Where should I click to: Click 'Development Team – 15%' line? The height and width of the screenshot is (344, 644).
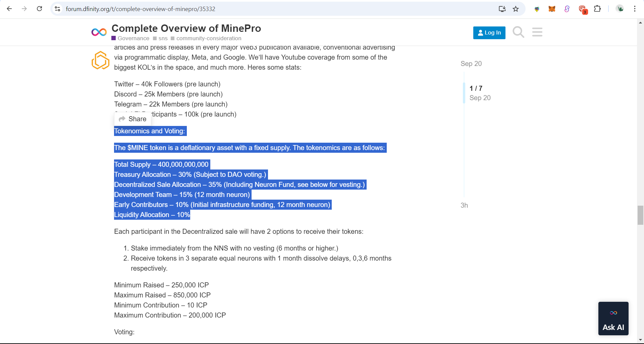182,195
